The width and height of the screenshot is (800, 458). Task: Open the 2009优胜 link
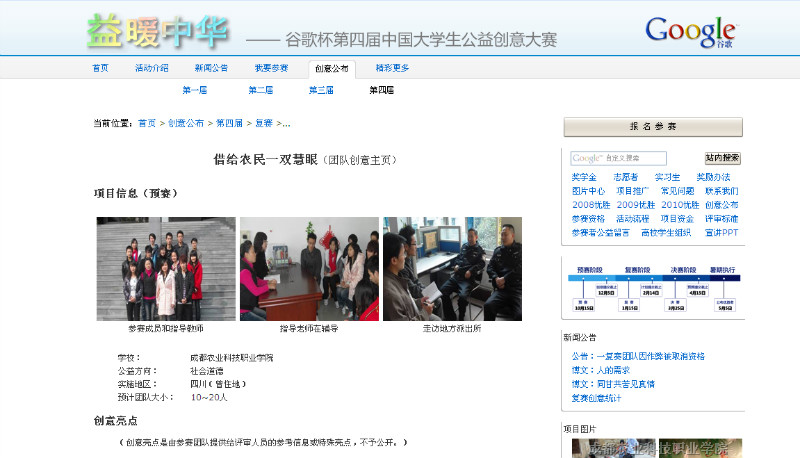pos(636,205)
